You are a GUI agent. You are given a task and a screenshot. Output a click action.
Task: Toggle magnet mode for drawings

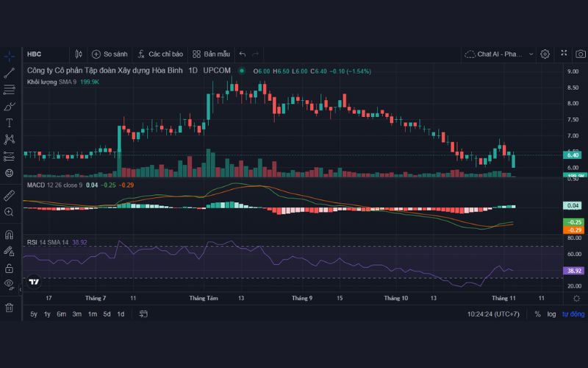click(10, 236)
